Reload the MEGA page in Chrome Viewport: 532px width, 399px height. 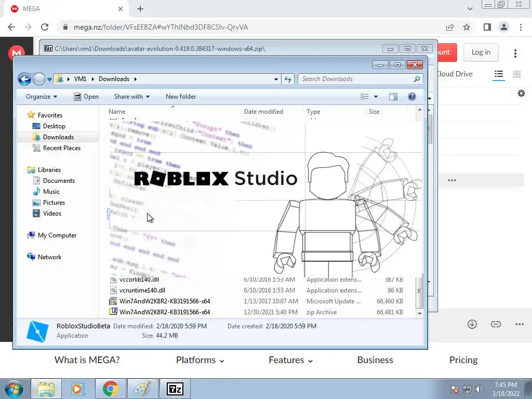[45, 27]
